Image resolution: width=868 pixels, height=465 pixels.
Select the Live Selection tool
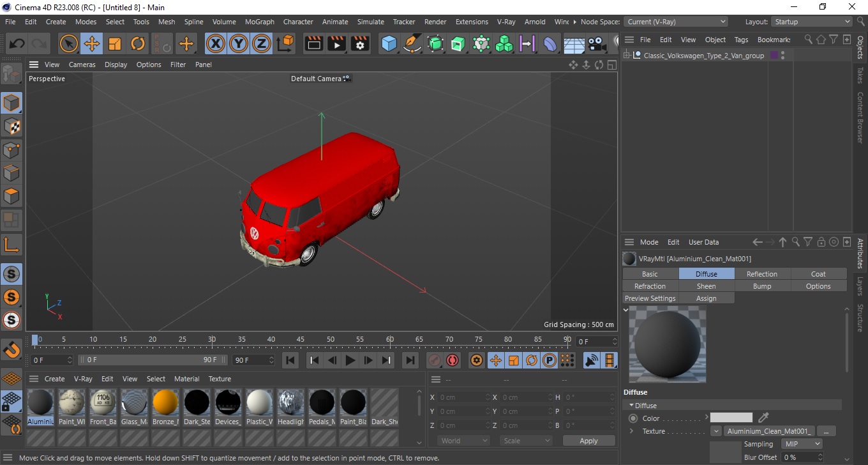(68, 43)
